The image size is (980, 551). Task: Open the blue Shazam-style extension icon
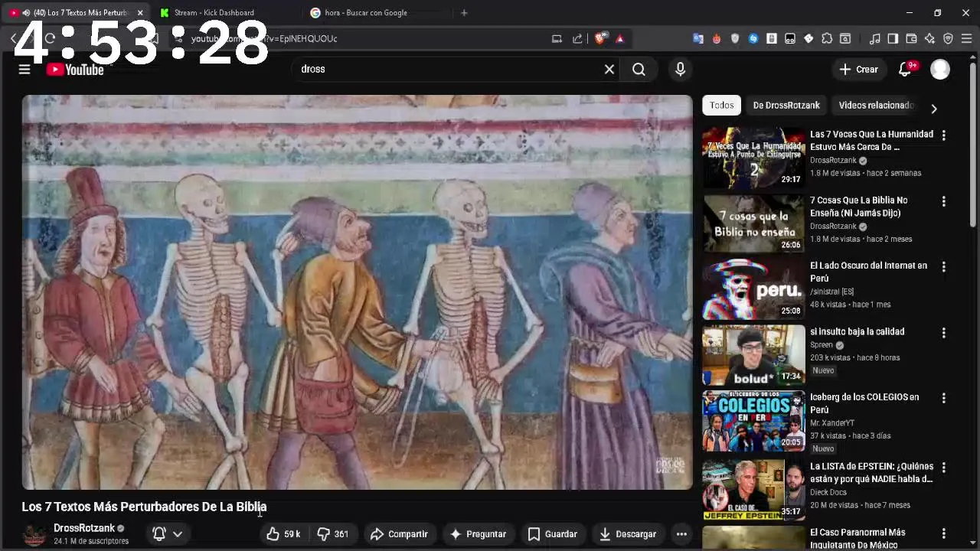753,39
